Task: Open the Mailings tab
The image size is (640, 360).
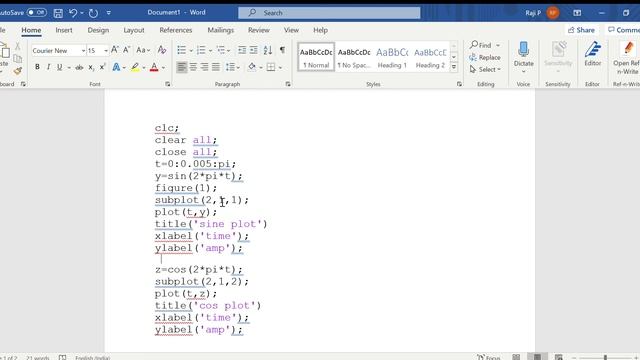Action: click(x=220, y=30)
